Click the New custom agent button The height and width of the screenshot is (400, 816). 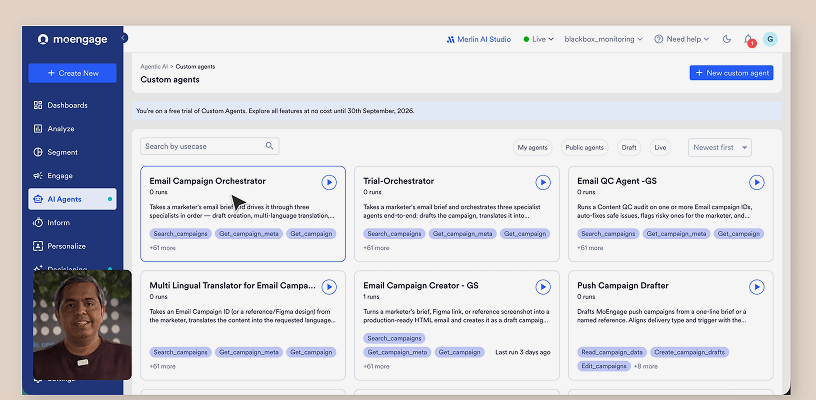click(x=731, y=73)
